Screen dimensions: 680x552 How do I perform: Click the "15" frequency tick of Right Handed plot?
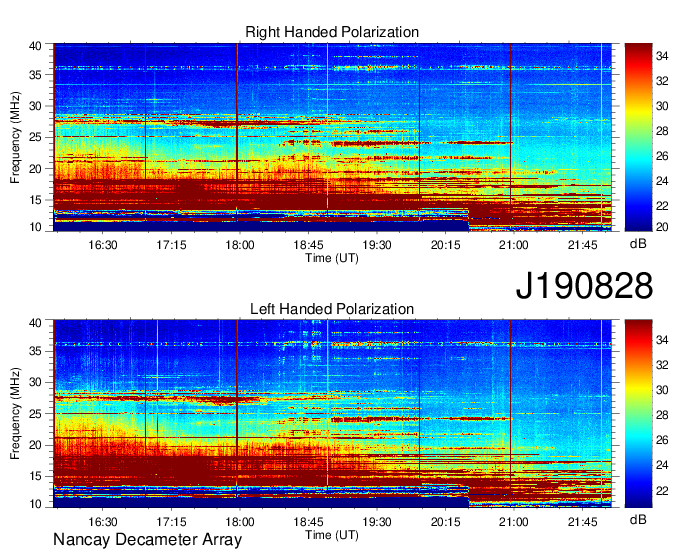tap(35, 200)
